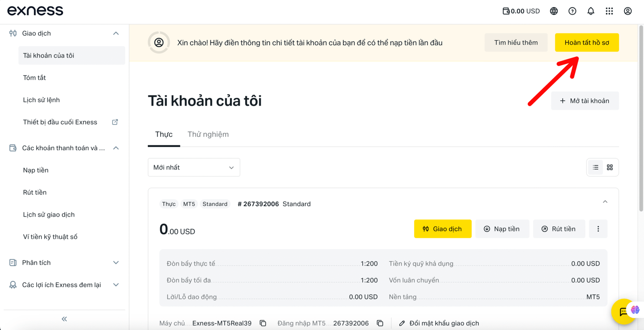Collapse the Standard account card

tap(605, 201)
